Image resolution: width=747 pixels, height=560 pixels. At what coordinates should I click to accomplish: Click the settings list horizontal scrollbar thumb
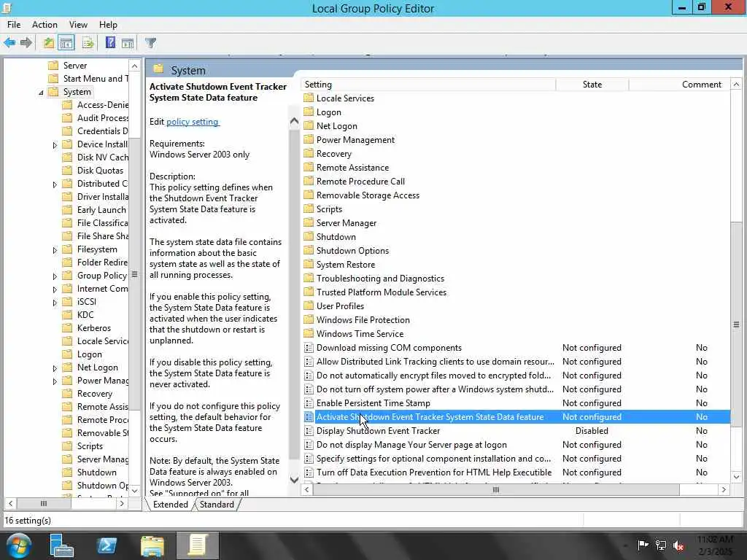click(496, 489)
